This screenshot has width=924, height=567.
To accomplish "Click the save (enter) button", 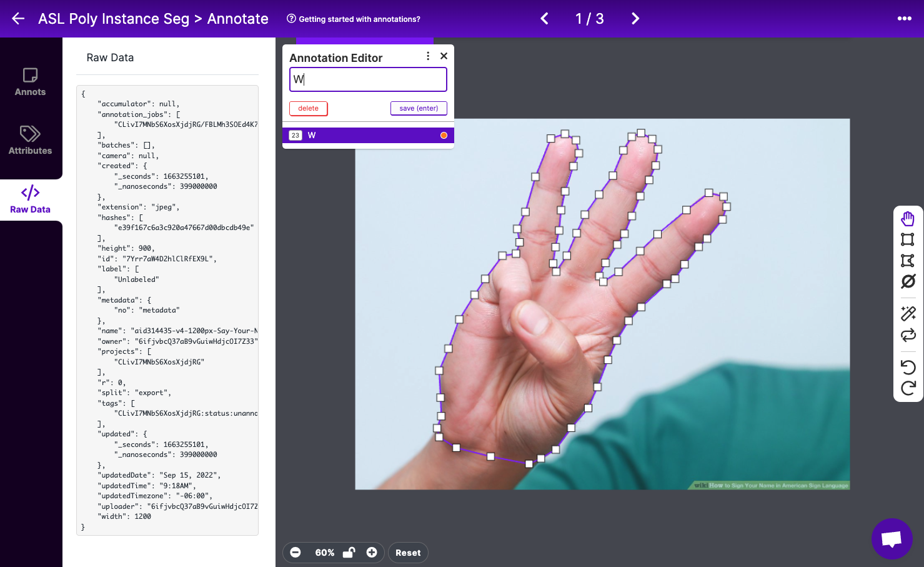I will [419, 109].
